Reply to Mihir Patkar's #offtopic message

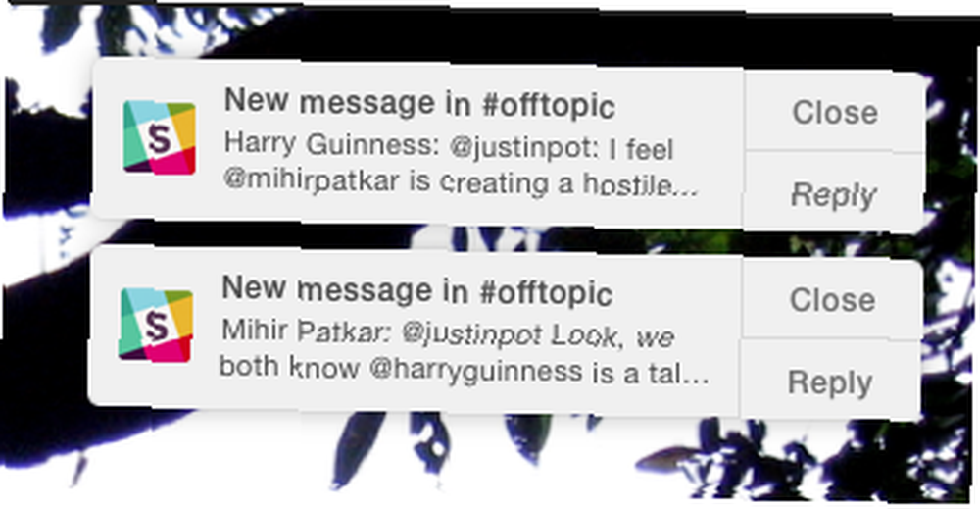pos(830,382)
